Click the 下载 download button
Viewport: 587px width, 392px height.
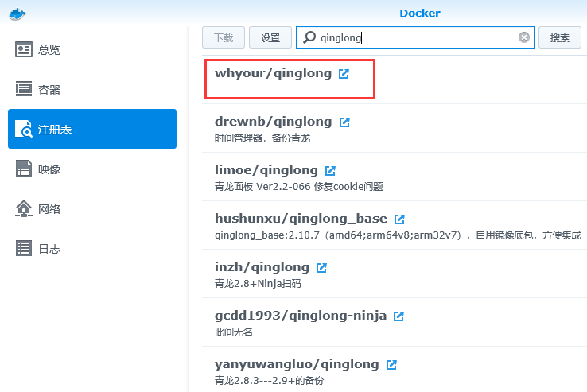224,37
